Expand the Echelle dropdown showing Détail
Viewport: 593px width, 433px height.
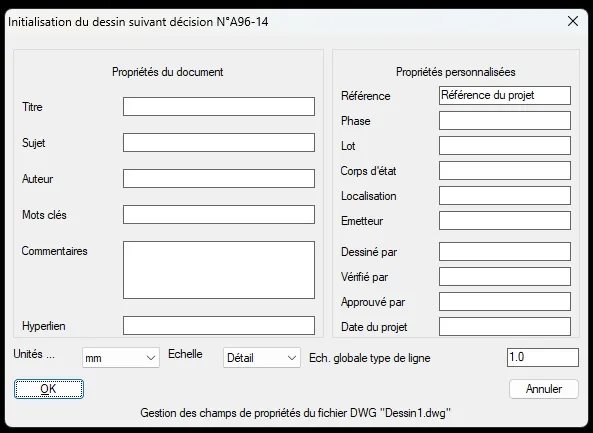(x=262, y=358)
